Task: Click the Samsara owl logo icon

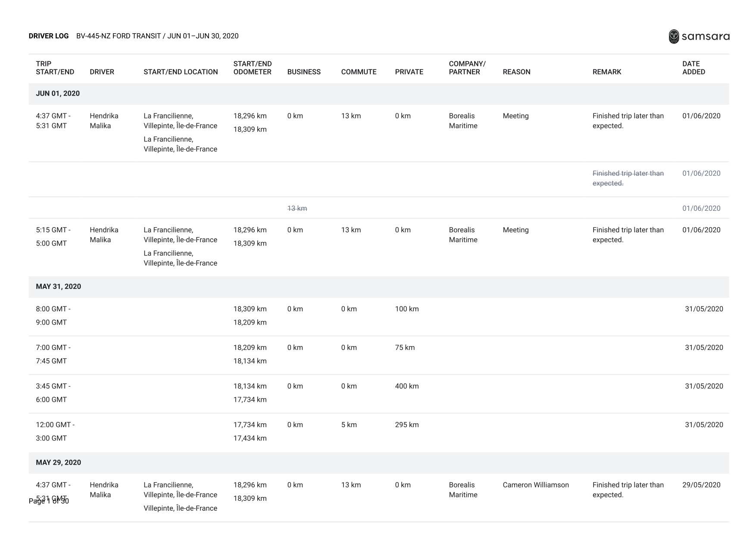Action: (x=674, y=37)
